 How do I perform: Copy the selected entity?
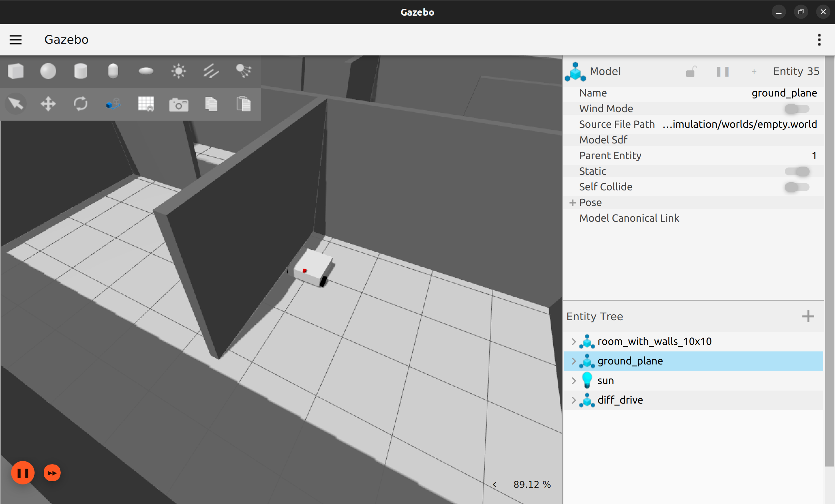coord(211,104)
